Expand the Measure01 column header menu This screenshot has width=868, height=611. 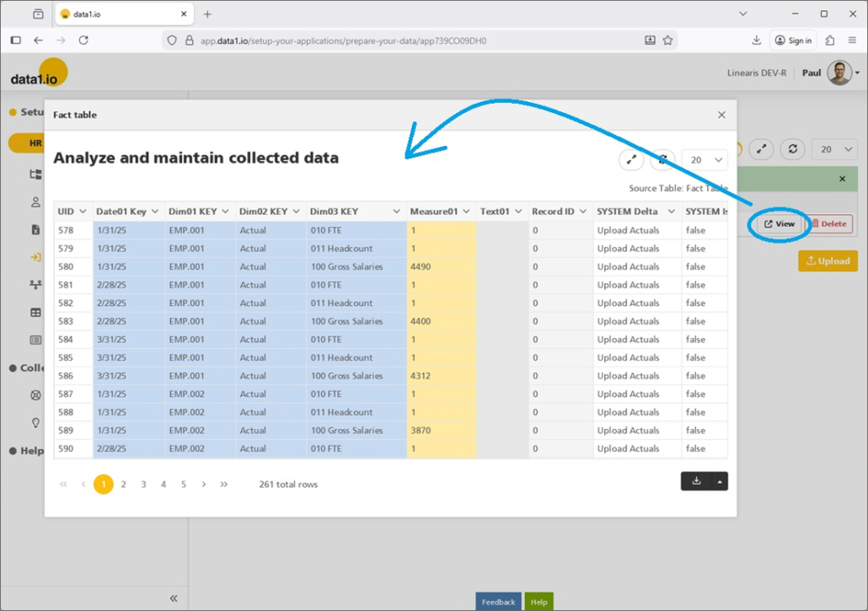(x=466, y=212)
